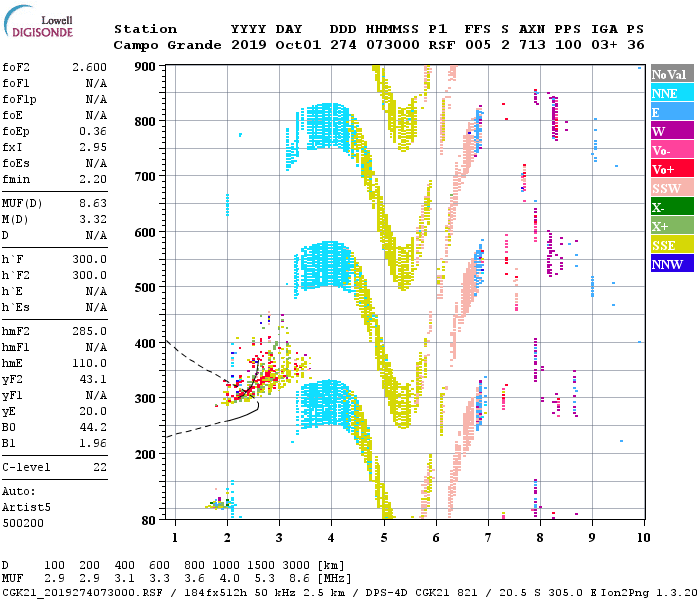Click the AXN value 713
Screen dimensions: 700x600
532,45
